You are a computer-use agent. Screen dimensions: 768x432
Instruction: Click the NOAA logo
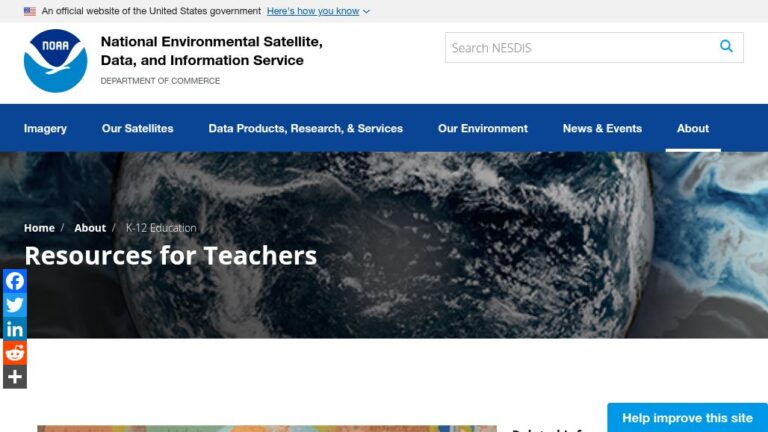pyautogui.click(x=55, y=61)
